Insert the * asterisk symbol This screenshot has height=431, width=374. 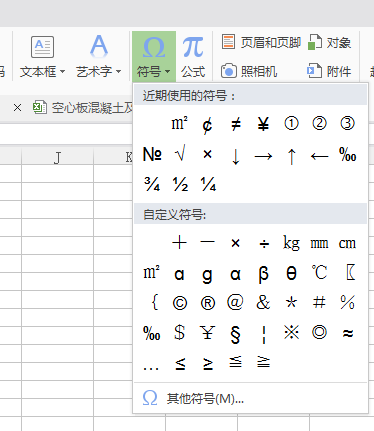291,303
